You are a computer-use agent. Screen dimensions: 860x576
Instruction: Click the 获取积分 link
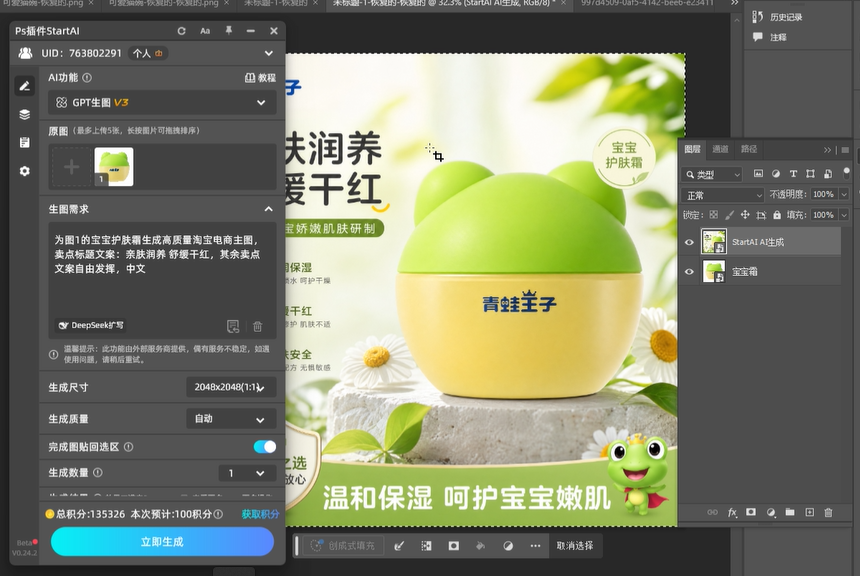click(x=261, y=515)
